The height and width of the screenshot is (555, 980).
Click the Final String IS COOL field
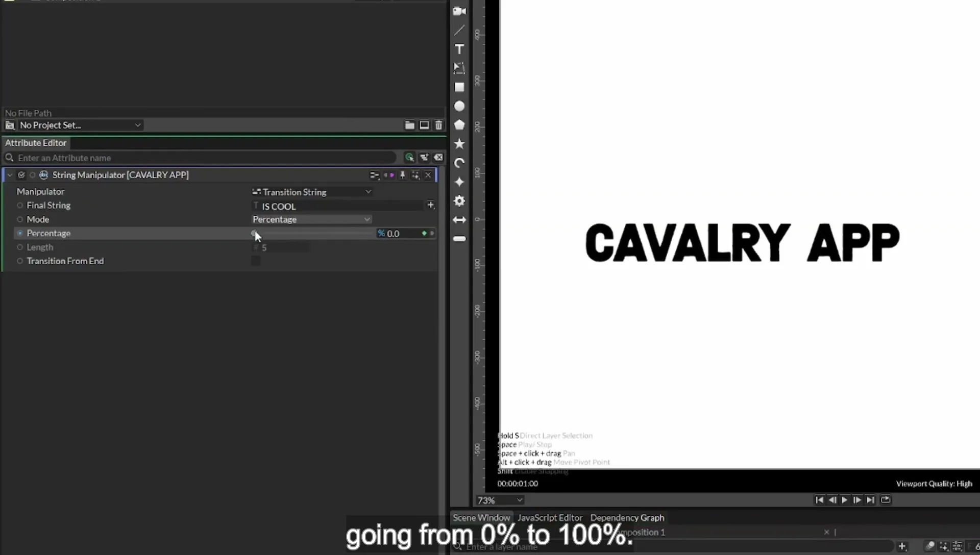coord(338,206)
